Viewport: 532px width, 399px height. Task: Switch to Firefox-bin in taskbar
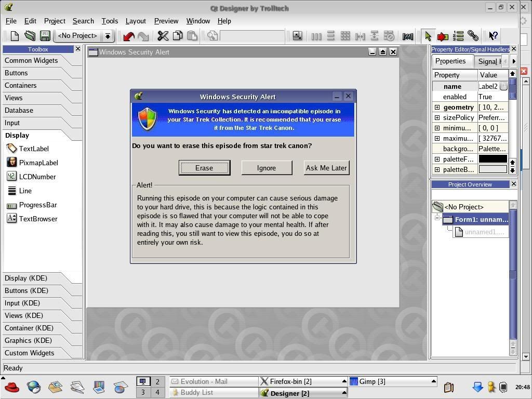303,381
